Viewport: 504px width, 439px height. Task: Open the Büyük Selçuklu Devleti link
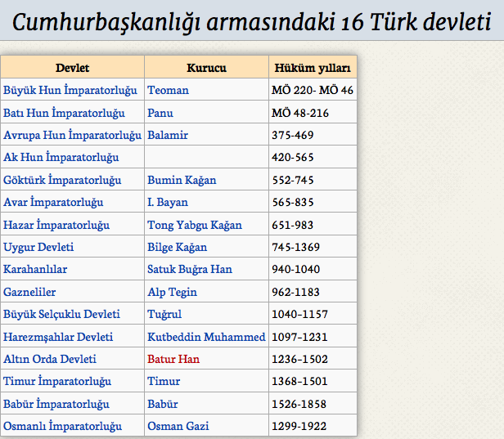pyautogui.click(x=61, y=314)
